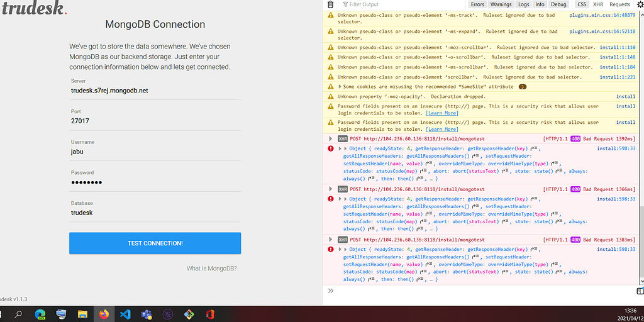The image size is (644, 322).
Task: Toggle the Warnings filter button
Action: 501,4
